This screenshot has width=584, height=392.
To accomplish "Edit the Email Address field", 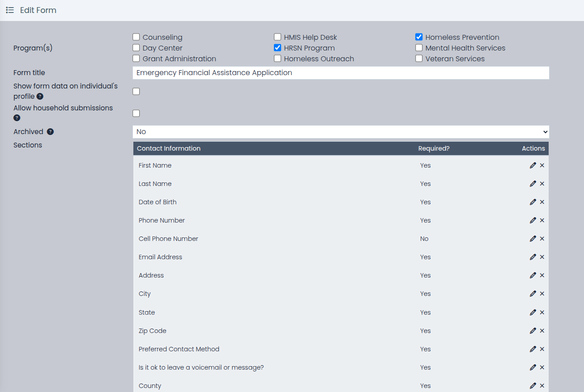I will (533, 257).
